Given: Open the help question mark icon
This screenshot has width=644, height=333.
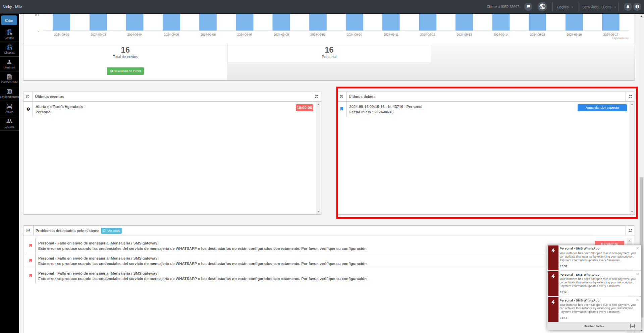Looking at the screenshot, I should (637, 7).
